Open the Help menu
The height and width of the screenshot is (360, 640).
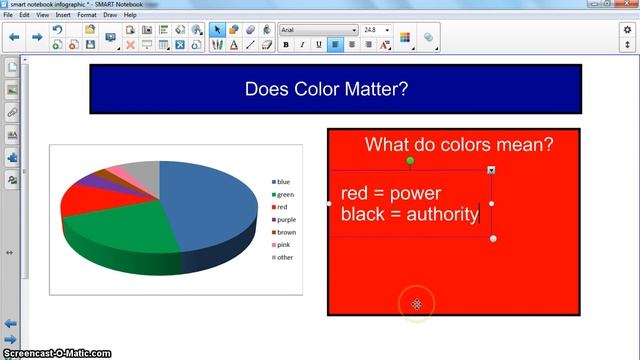tap(130, 15)
